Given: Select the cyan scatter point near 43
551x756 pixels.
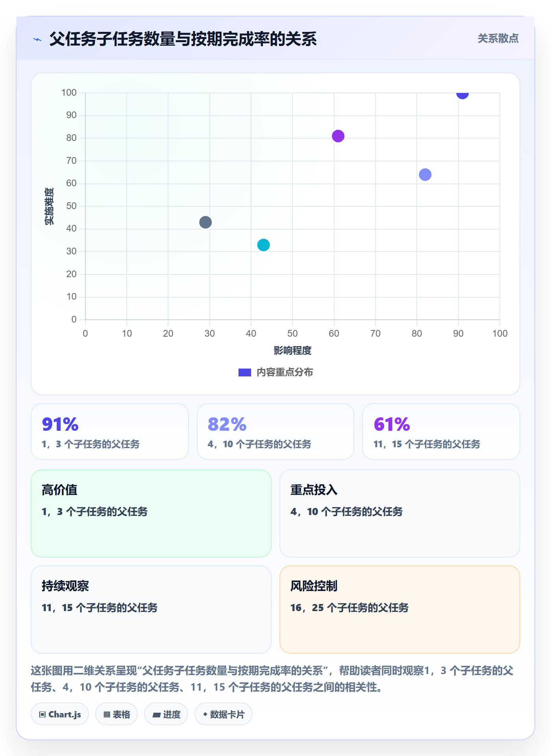Looking at the screenshot, I should point(263,245).
